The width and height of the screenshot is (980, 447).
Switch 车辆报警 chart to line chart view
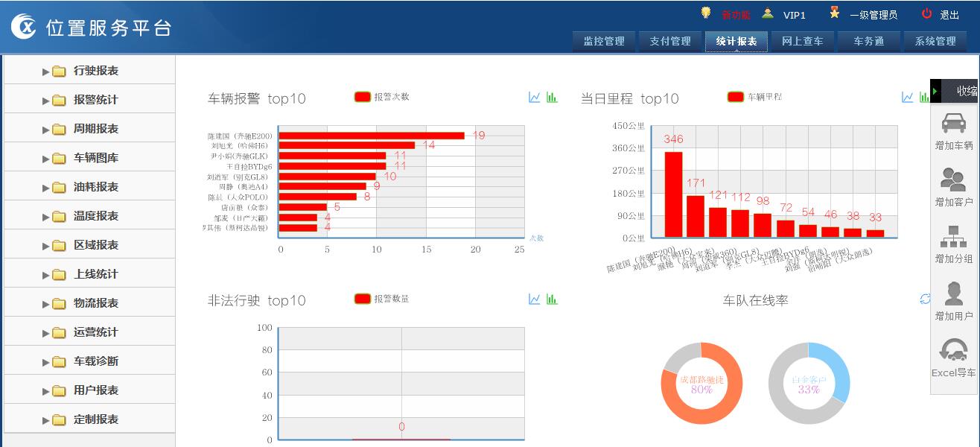pyautogui.click(x=533, y=98)
